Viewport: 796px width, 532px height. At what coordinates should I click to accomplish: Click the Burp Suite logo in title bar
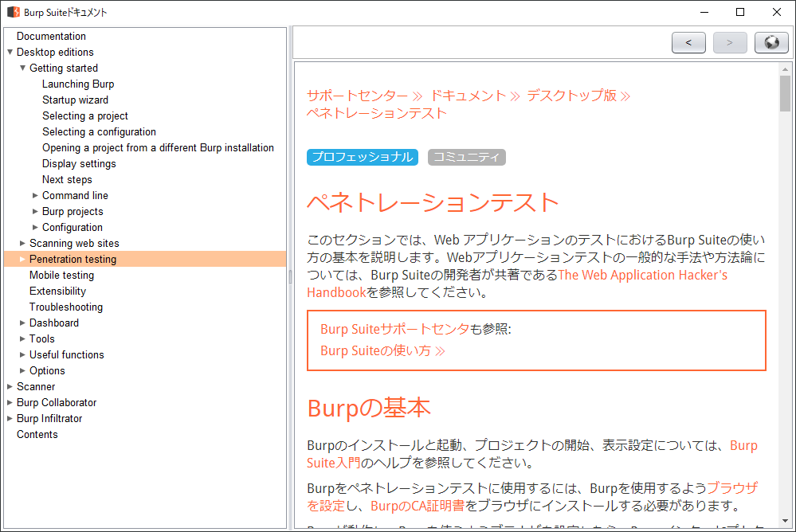[x=14, y=12]
